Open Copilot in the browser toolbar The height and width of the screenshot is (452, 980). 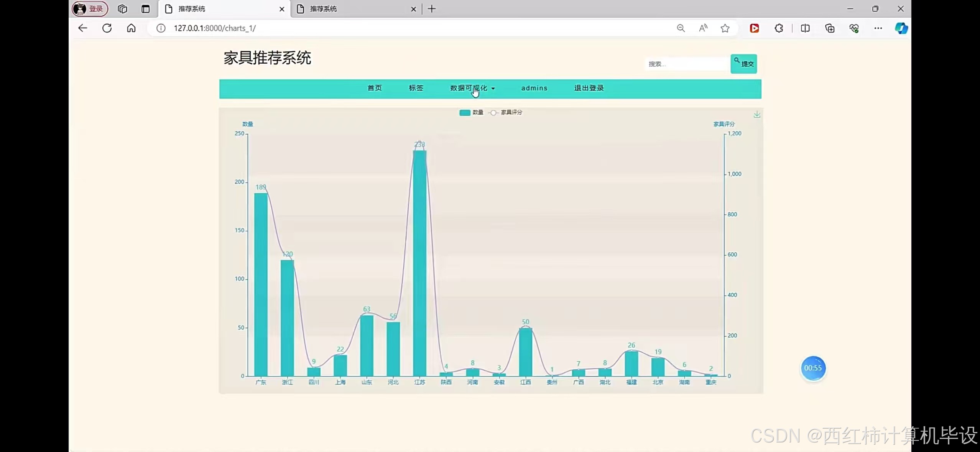tap(901, 28)
